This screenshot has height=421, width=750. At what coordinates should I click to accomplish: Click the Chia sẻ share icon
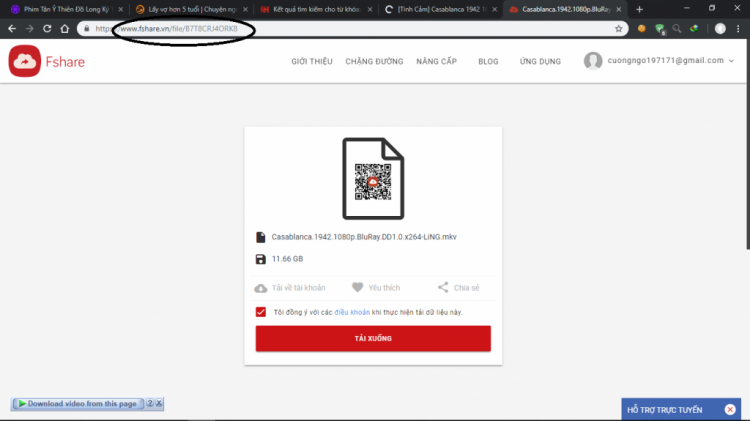pos(443,287)
